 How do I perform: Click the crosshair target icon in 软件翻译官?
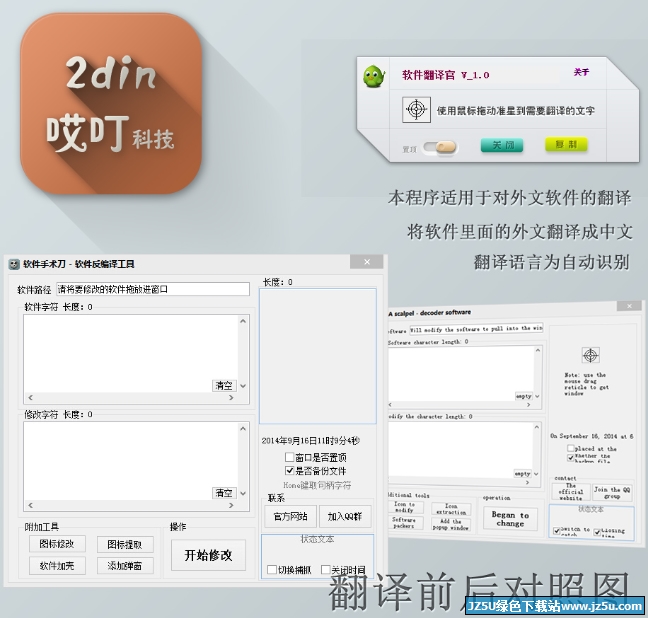click(x=416, y=110)
